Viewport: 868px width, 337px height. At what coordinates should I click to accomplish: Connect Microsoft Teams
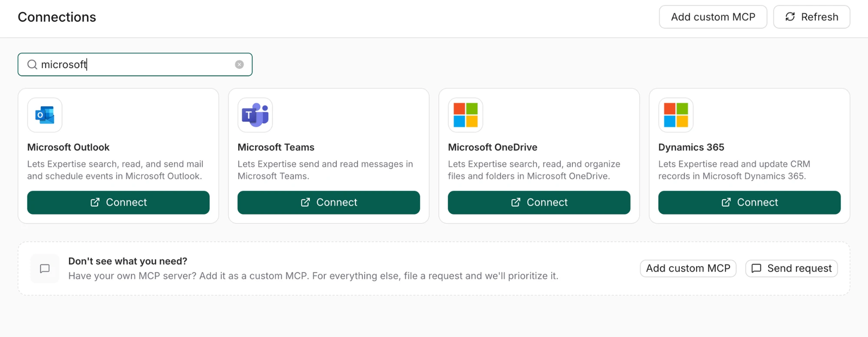pos(329,202)
